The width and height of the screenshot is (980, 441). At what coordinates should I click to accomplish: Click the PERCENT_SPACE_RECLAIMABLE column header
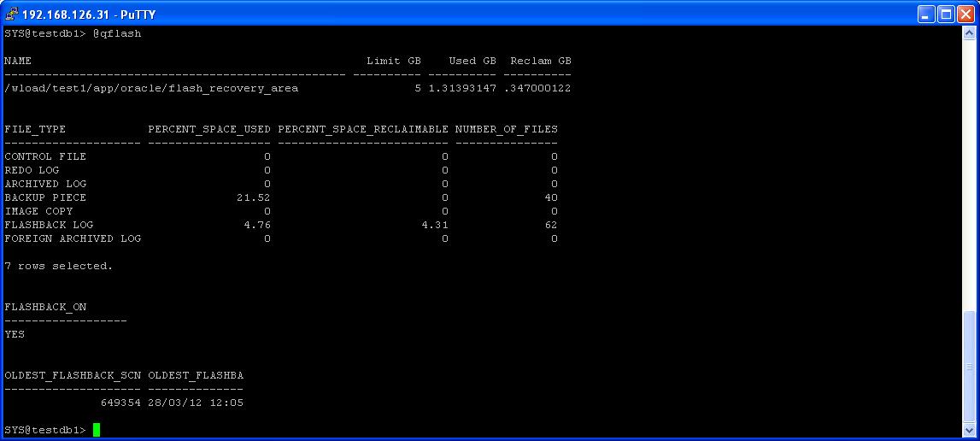tap(362, 129)
